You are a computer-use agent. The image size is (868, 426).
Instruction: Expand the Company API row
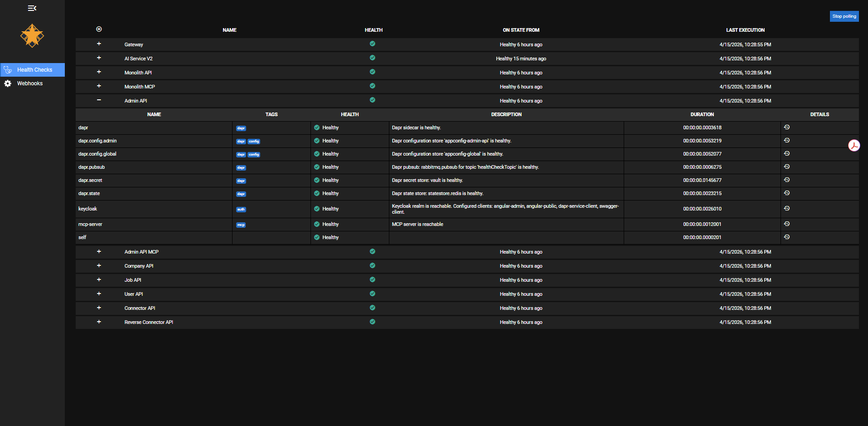tap(99, 266)
